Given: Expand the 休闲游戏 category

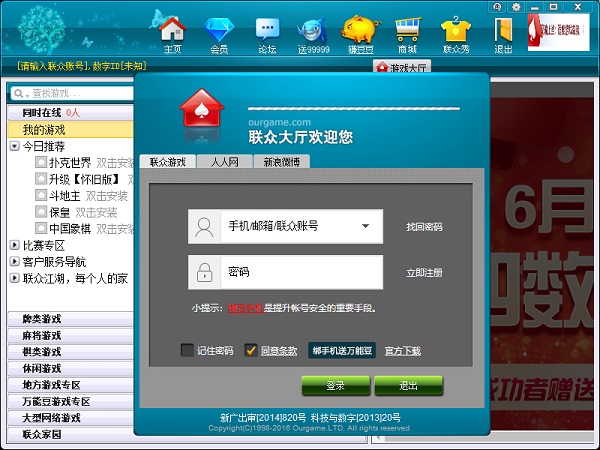Looking at the screenshot, I should (70, 368).
